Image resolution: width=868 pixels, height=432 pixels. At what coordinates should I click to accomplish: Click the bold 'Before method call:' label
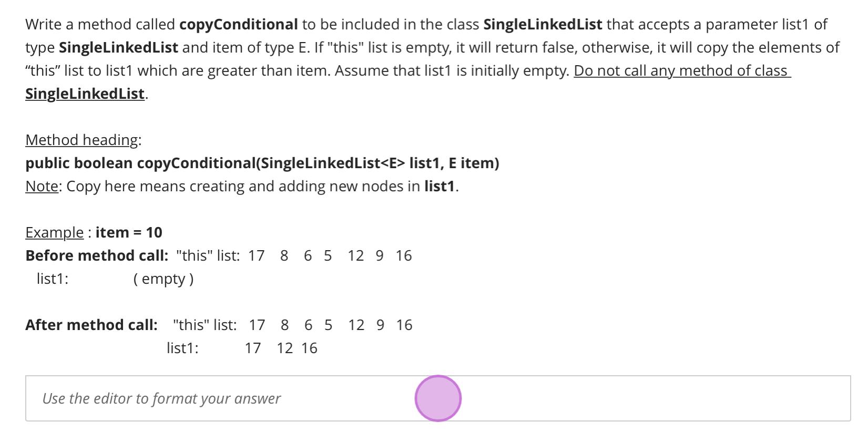(x=97, y=255)
